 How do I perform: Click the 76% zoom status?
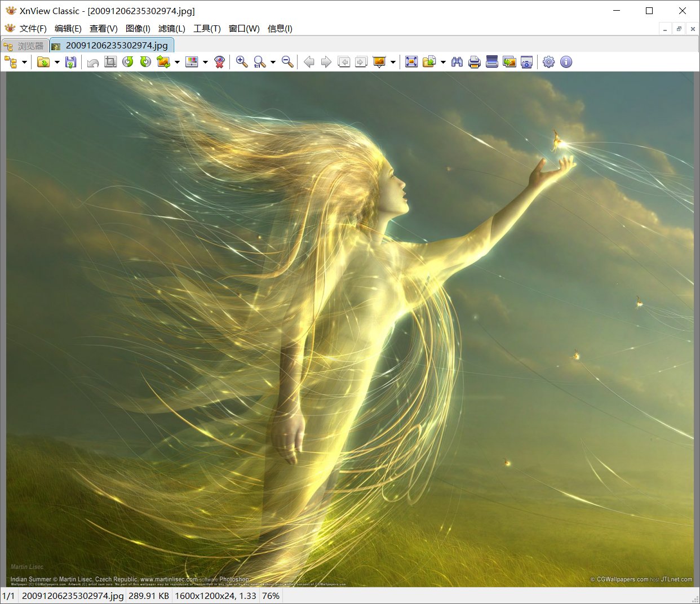click(271, 596)
